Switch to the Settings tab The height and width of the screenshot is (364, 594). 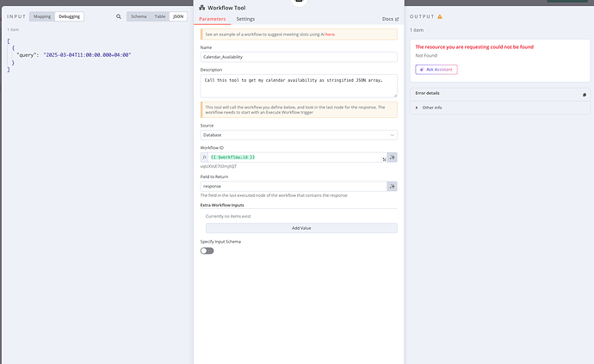[x=245, y=19]
